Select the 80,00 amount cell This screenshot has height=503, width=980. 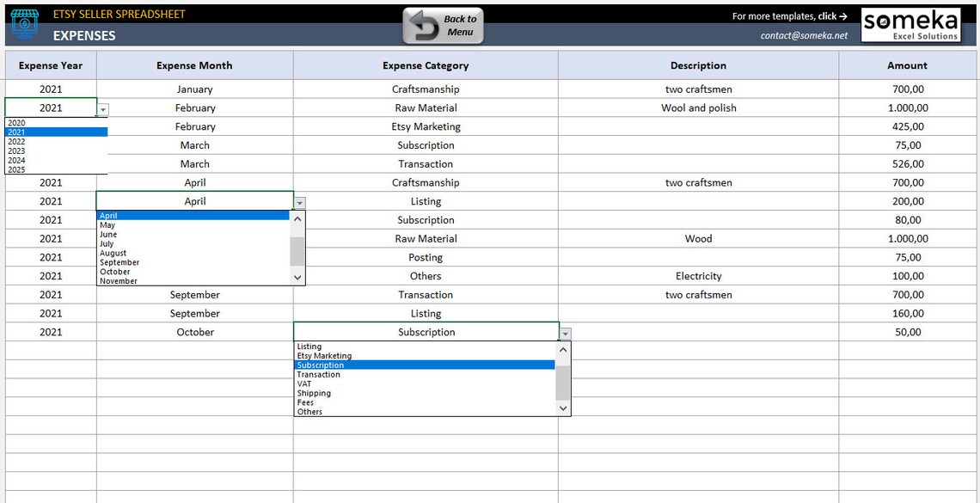[907, 219]
